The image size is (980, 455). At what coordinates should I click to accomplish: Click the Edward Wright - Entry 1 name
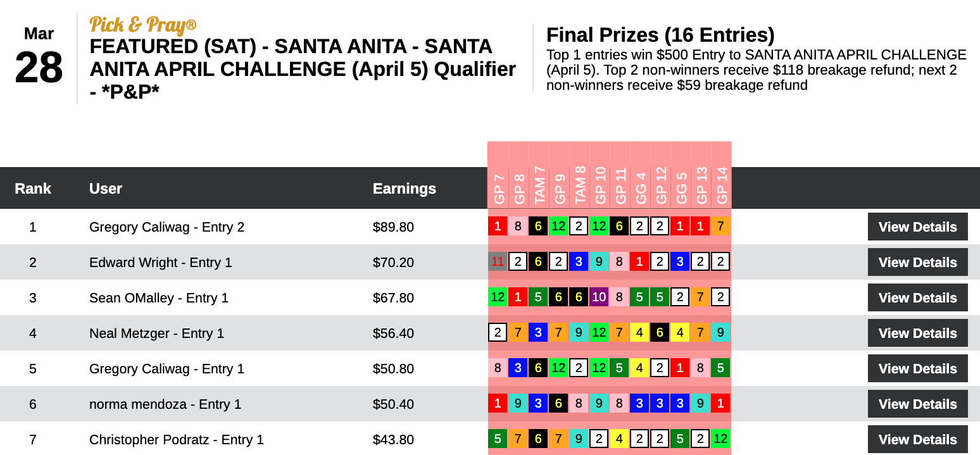point(161,262)
